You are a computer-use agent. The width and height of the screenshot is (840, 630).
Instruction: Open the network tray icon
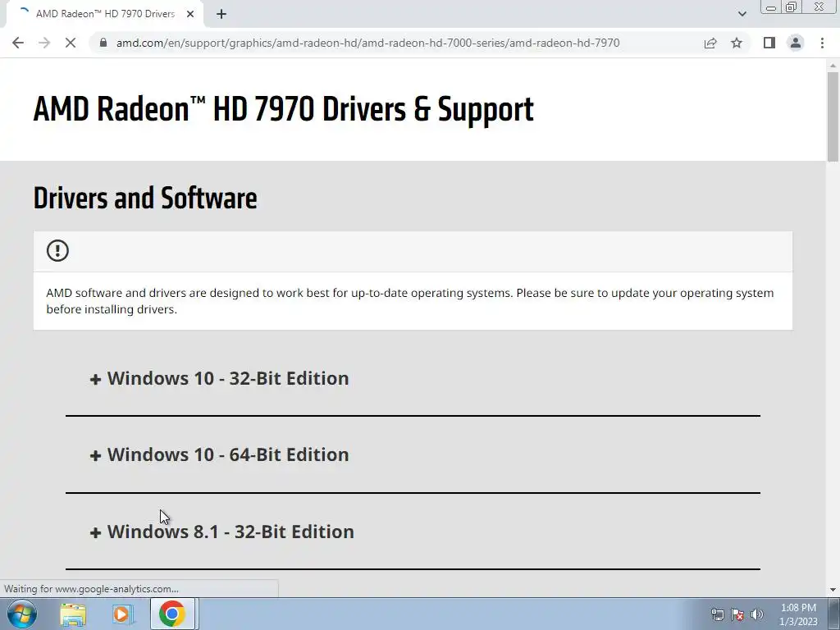[x=717, y=614]
